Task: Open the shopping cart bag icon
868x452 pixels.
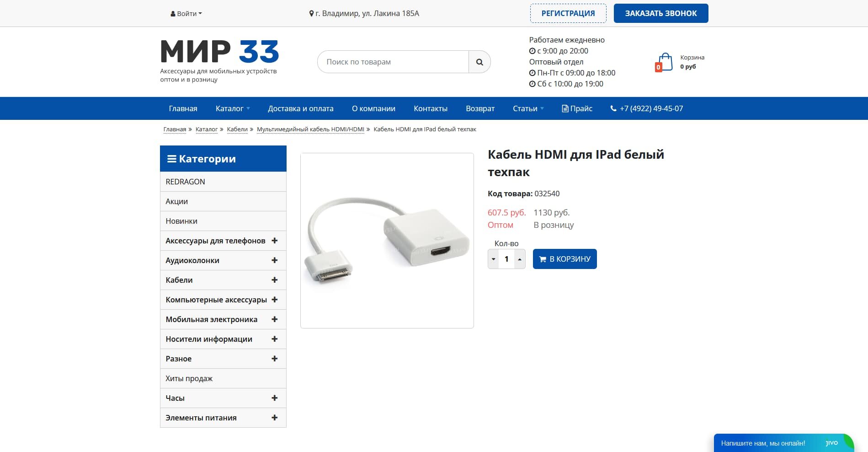Action: pos(664,62)
